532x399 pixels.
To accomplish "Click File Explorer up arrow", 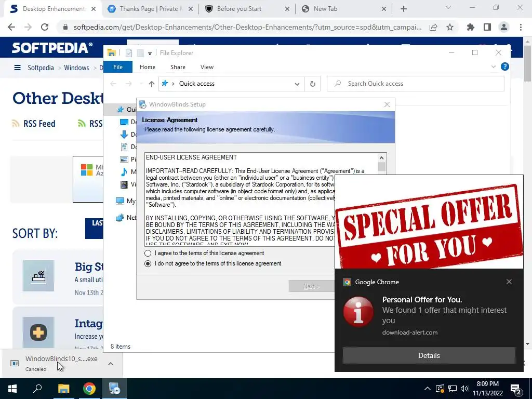I will coord(151,84).
